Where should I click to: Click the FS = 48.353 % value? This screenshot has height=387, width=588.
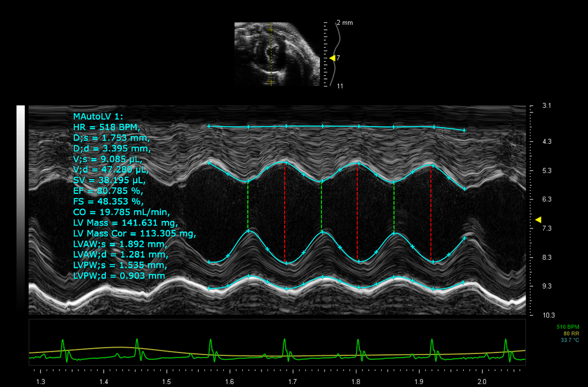(x=108, y=201)
